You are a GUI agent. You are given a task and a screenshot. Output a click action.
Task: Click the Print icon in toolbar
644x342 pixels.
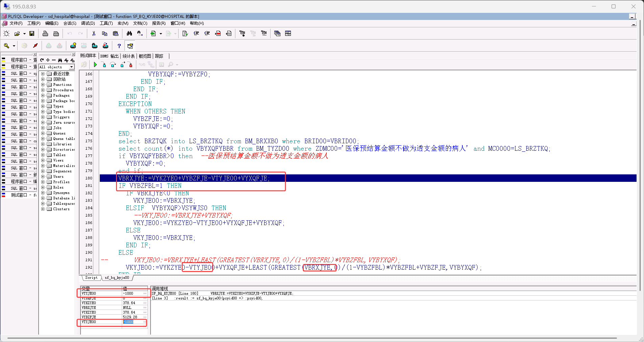[x=45, y=33]
